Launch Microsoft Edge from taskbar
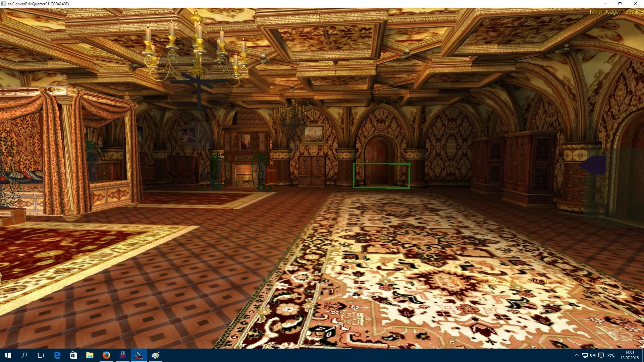The width and height of the screenshot is (644, 362). click(x=57, y=355)
